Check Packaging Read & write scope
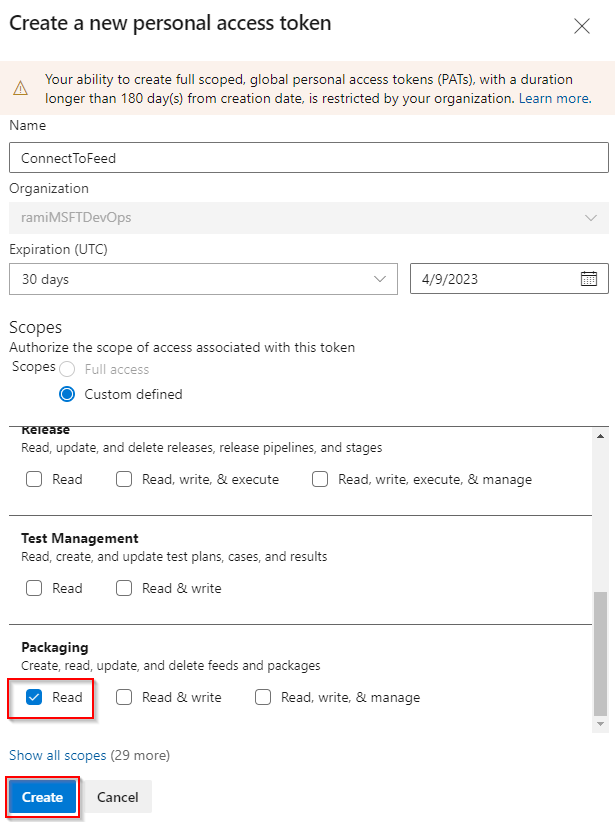 coord(124,697)
